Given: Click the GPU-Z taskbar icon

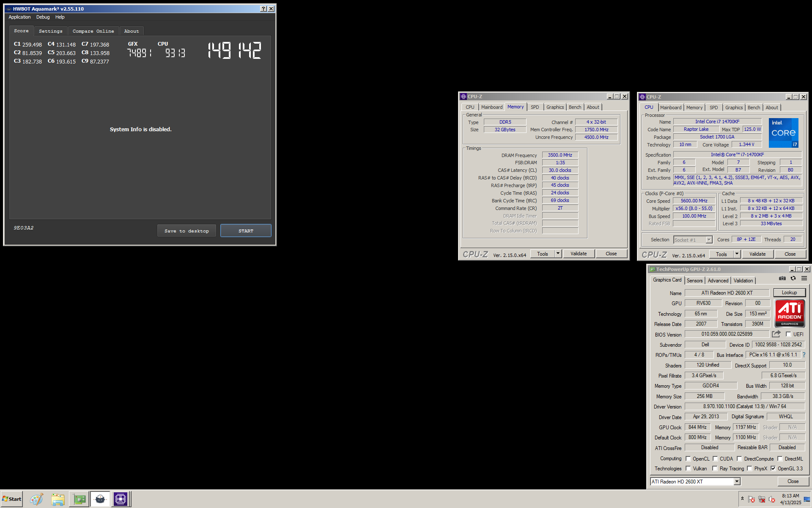Looking at the screenshot, I should coord(79,499).
